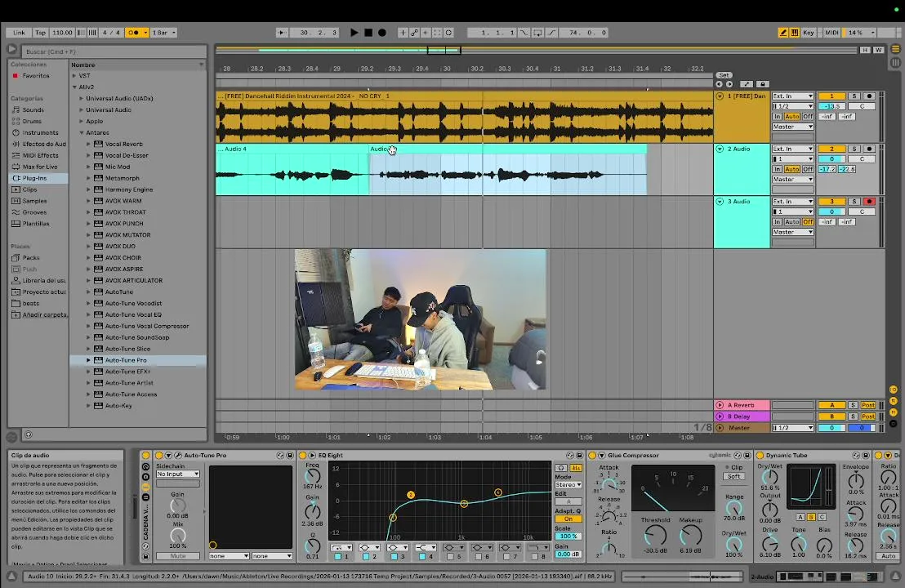Open the Clips category
Viewport: 905px width, 588px height.
29,189
